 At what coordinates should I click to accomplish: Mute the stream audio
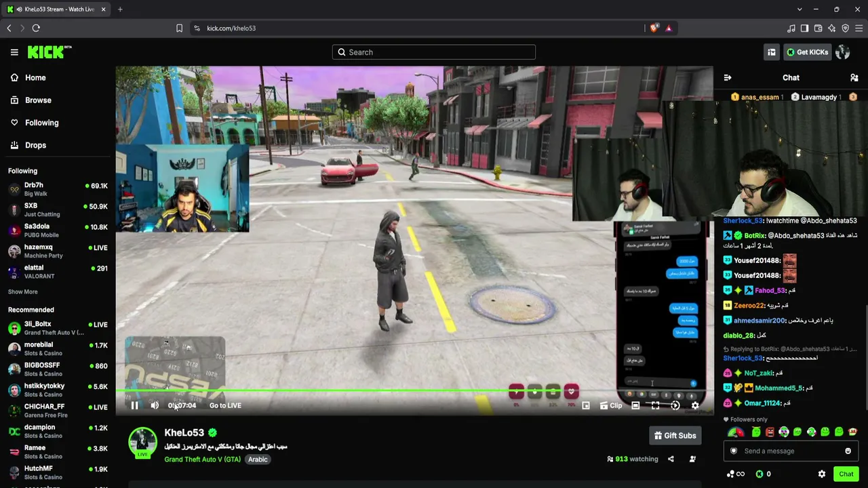[x=155, y=405]
